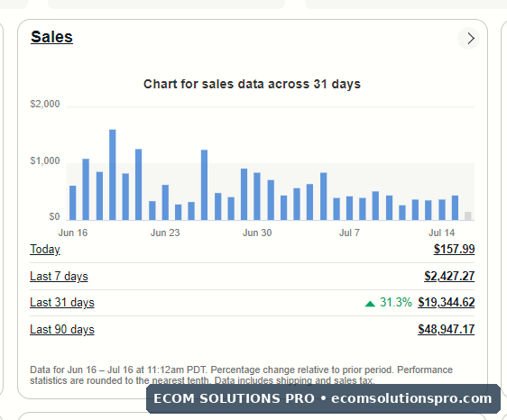View today's sales amount $157.99
Viewport: 507px width, 420px height.
coord(454,249)
